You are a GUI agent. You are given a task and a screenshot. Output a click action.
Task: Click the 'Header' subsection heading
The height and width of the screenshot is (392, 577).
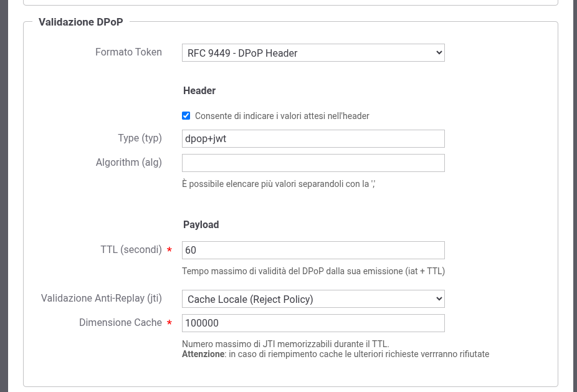coord(199,91)
